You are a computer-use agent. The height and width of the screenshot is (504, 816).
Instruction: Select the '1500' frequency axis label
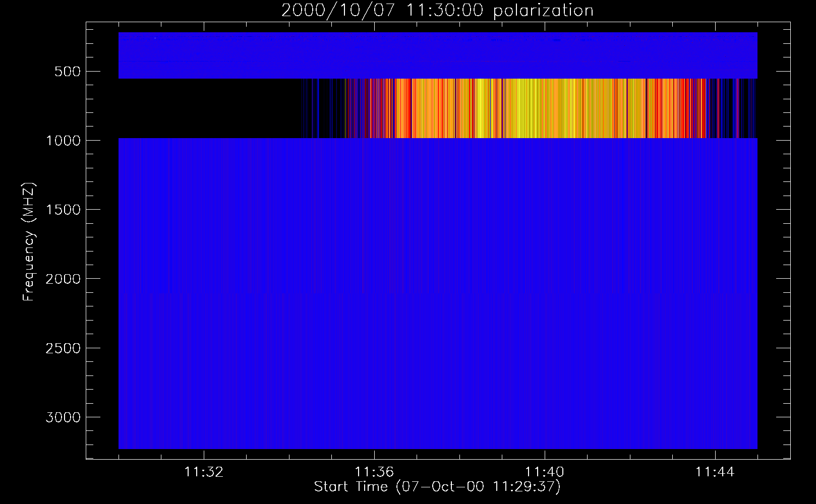[x=63, y=210]
